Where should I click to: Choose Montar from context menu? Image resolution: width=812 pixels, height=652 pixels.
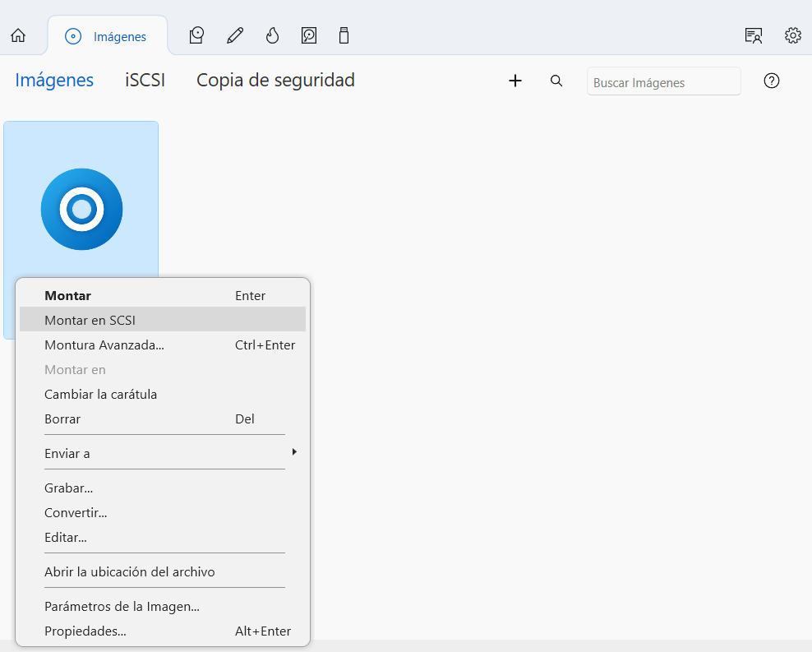coord(163,296)
